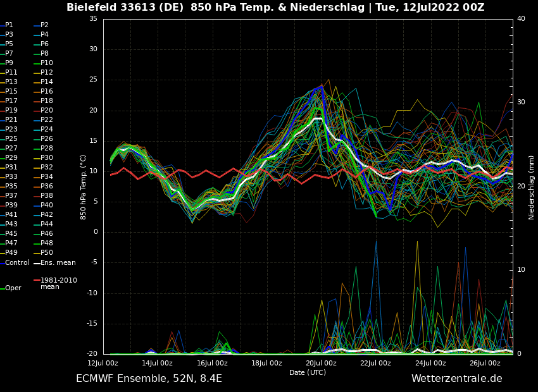The width and height of the screenshot is (538, 392).
Task: Click the Date (UTC) axis label
Action: 308,372
